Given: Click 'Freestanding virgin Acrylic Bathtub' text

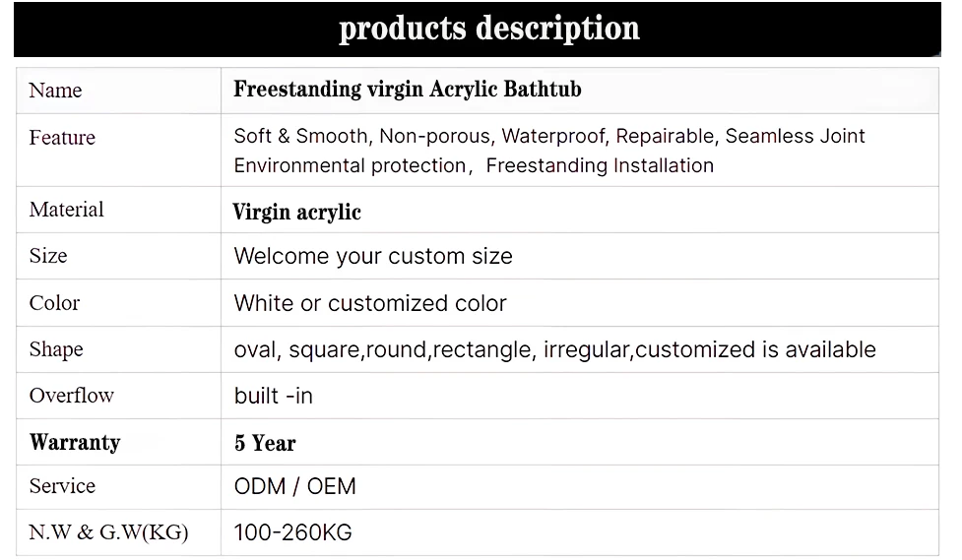Looking at the screenshot, I should tap(408, 90).
